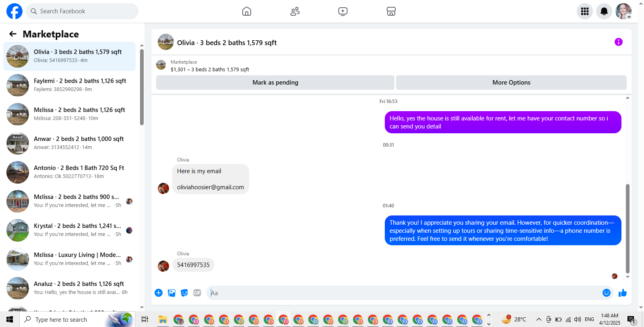Screen dimensions: 644x327
Task: Show hidden system tray icons
Action: pyautogui.click(x=539, y=319)
